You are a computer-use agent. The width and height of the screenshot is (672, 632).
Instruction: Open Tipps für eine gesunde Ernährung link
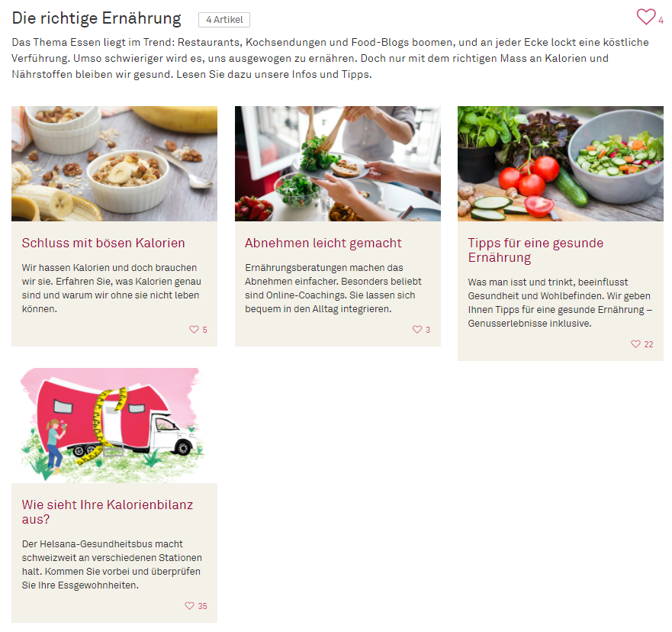click(535, 250)
